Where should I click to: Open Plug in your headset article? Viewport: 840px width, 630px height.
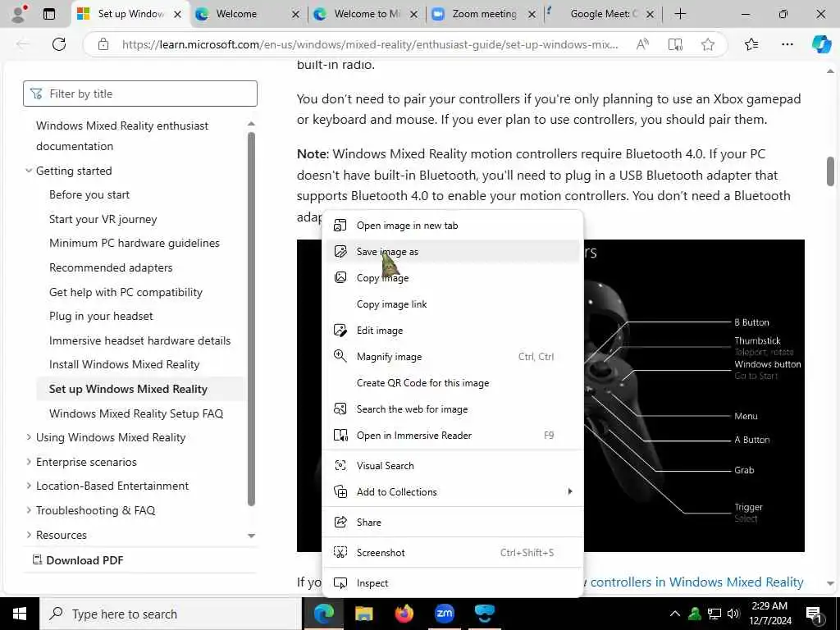(101, 316)
